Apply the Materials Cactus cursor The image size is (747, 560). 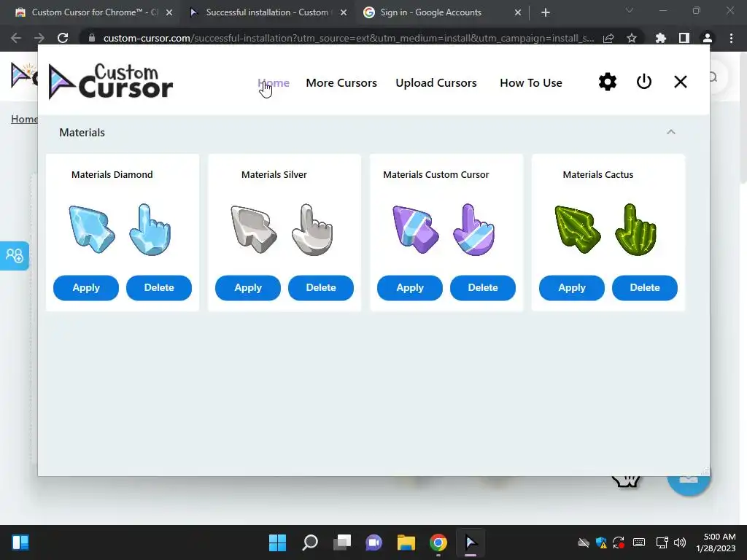[x=572, y=287]
